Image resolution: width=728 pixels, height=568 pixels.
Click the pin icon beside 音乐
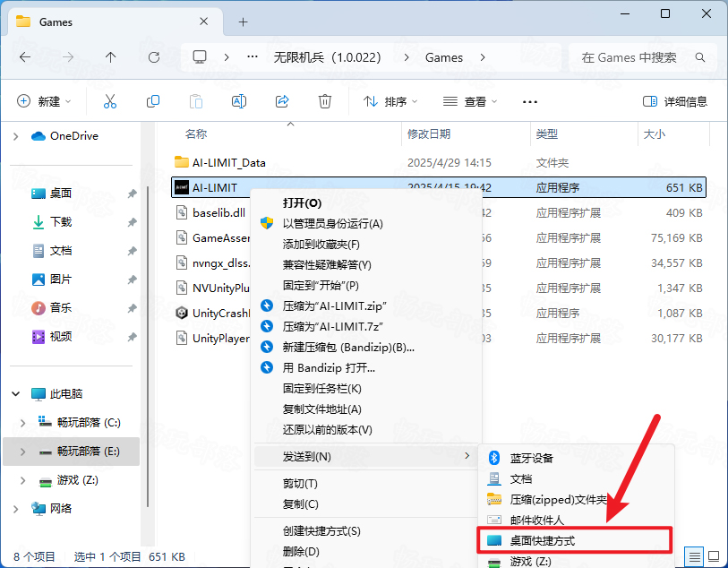[x=133, y=308]
